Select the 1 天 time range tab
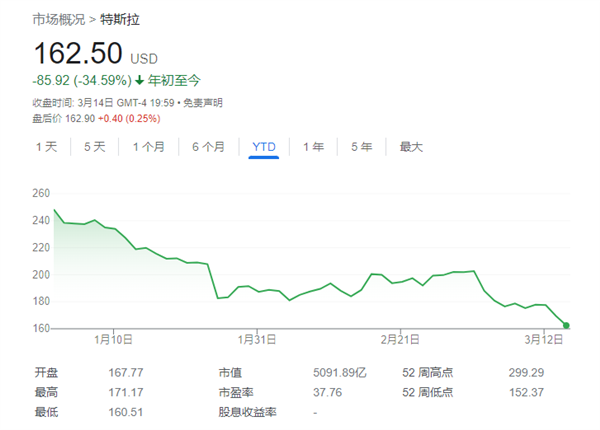600x430 pixels. pos(46,147)
